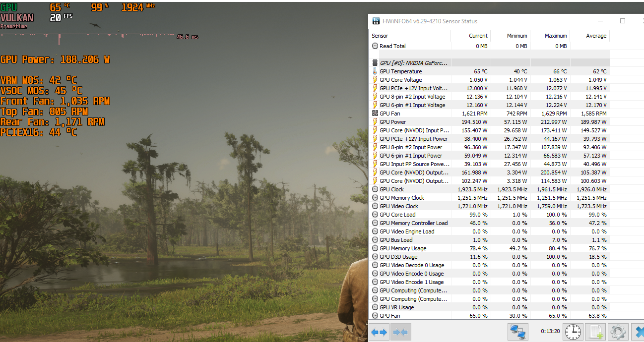Click the 65 °C current GPU Temperature value

[481, 71]
